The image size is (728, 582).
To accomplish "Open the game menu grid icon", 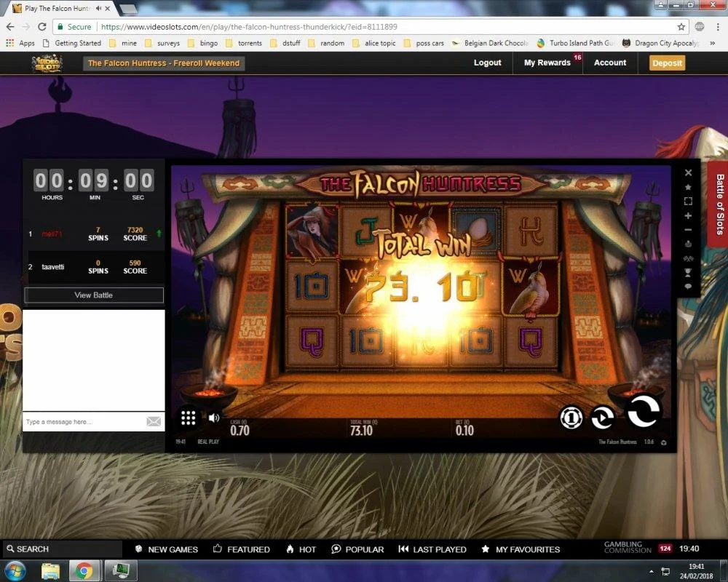I will 188,418.
